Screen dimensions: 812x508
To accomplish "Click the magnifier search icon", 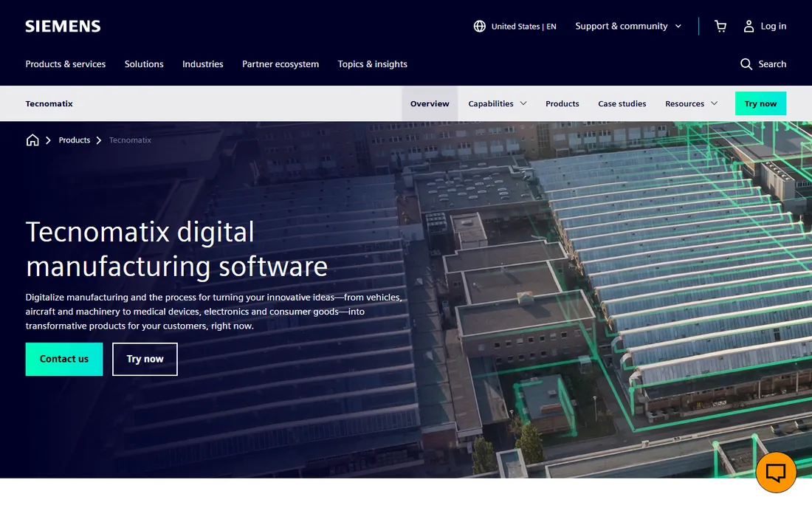I will (746, 64).
